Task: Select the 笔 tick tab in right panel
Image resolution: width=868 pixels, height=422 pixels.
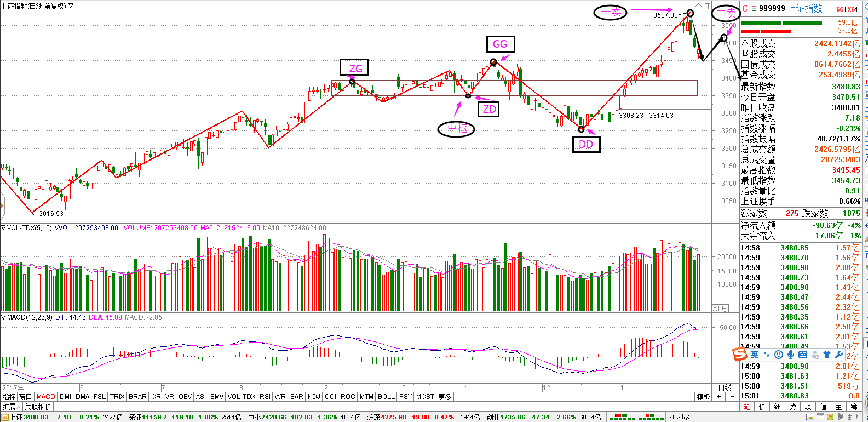Action: pyautogui.click(x=747, y=407)
